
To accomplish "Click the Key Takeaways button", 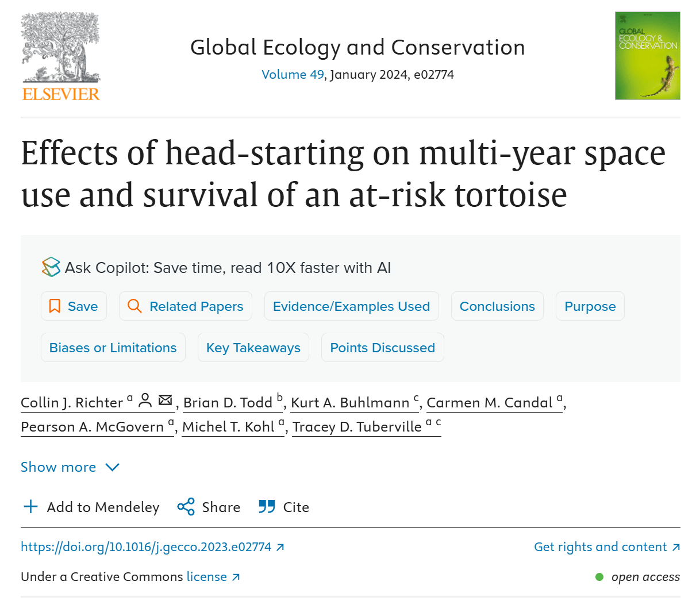I will (253, 348).
